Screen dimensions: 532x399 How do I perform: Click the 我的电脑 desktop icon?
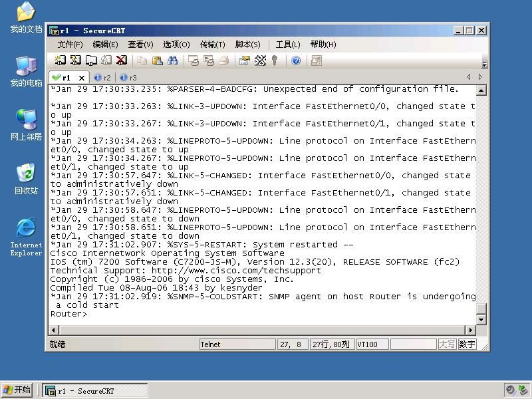26,71
